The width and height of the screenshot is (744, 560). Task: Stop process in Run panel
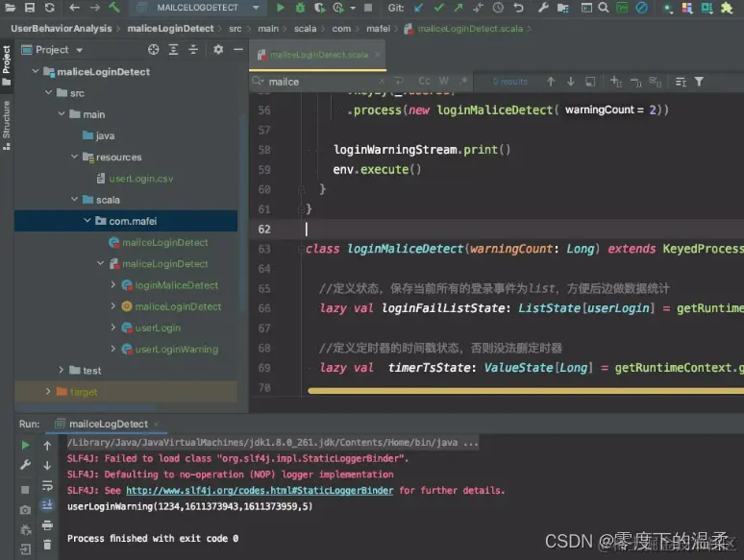point(25,489)
